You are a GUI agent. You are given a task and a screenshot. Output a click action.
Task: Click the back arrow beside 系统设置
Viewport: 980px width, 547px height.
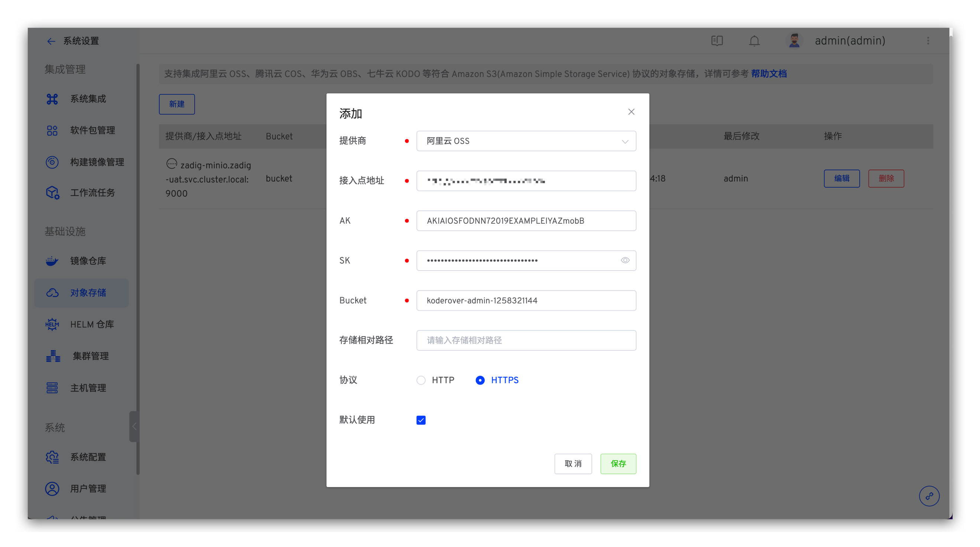coord(51,41)
